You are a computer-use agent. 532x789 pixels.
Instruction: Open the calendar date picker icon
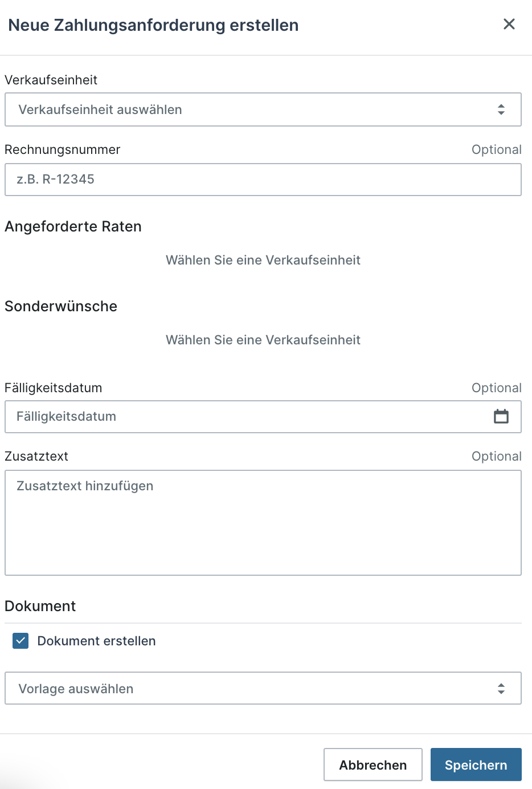501,417
